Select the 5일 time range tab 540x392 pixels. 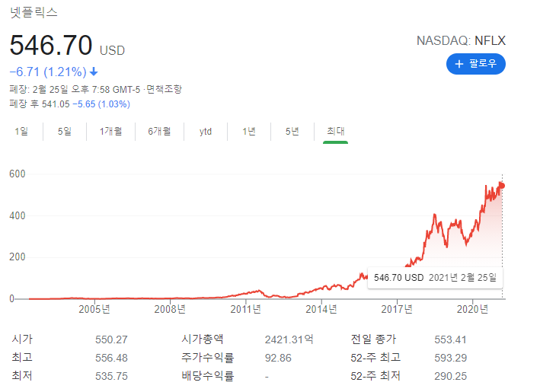click(x=65, y=131)
